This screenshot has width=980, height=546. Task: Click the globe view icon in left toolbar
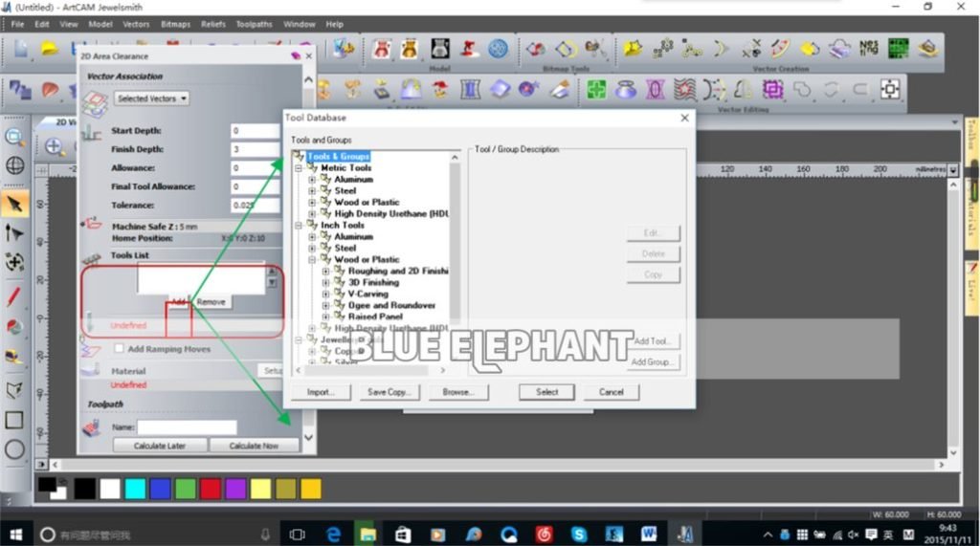click(x=14, y=165)
